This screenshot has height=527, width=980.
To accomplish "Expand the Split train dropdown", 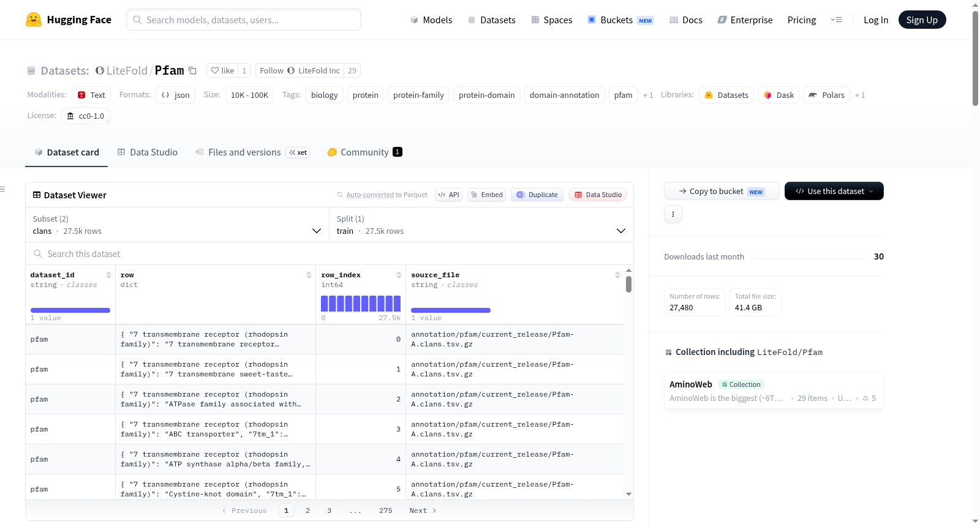I will pyautogui.click(x=481, y=225).
